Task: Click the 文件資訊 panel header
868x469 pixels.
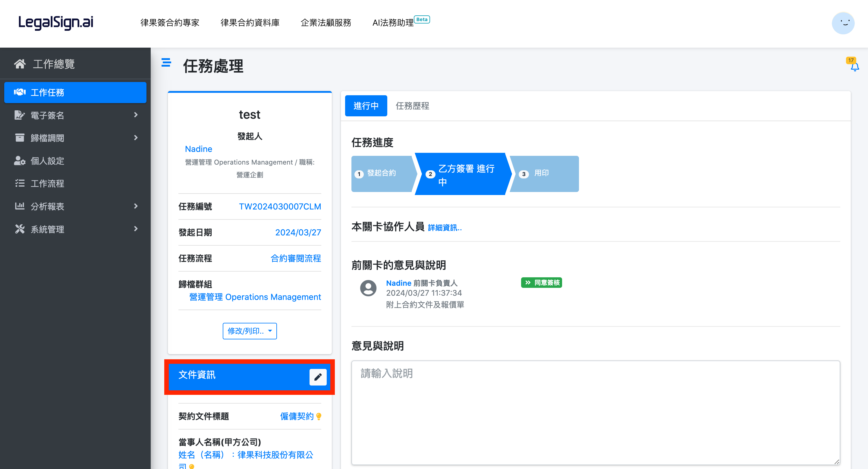Action: [249, 377]
